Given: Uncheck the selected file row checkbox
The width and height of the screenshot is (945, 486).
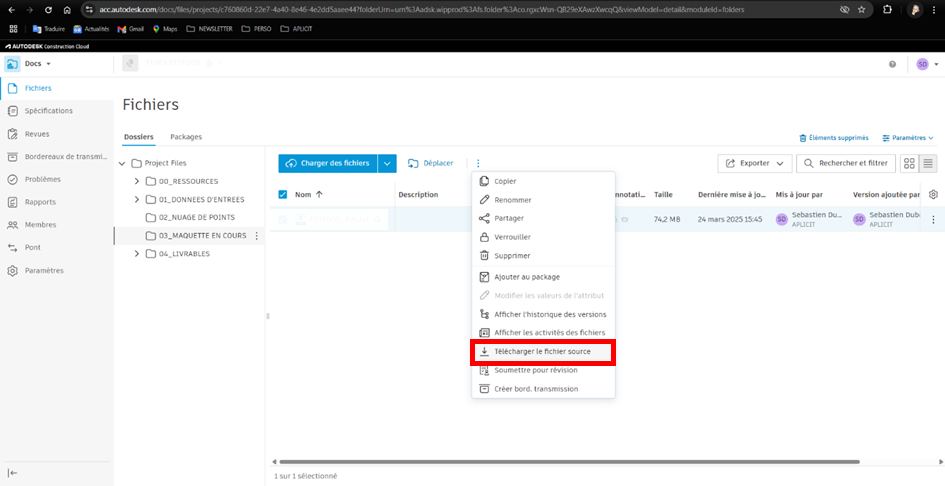Looking at the screenshot, I should point(283,219).
